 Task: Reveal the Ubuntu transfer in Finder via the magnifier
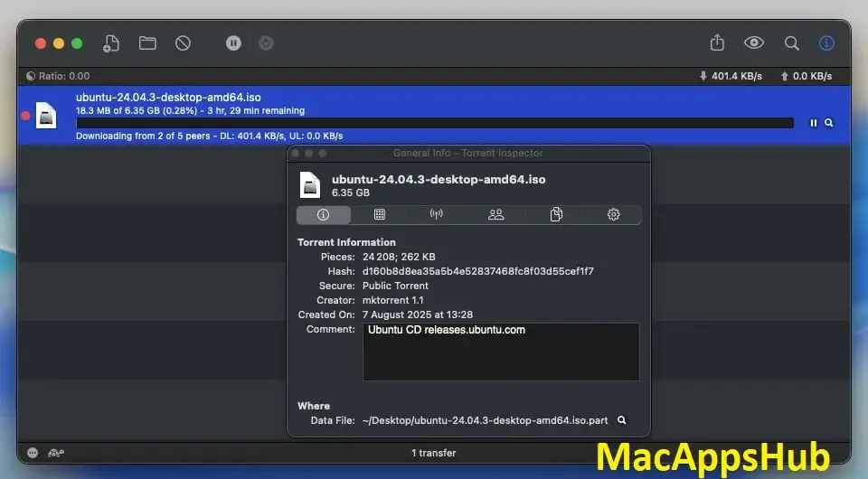tap(829, 123)
